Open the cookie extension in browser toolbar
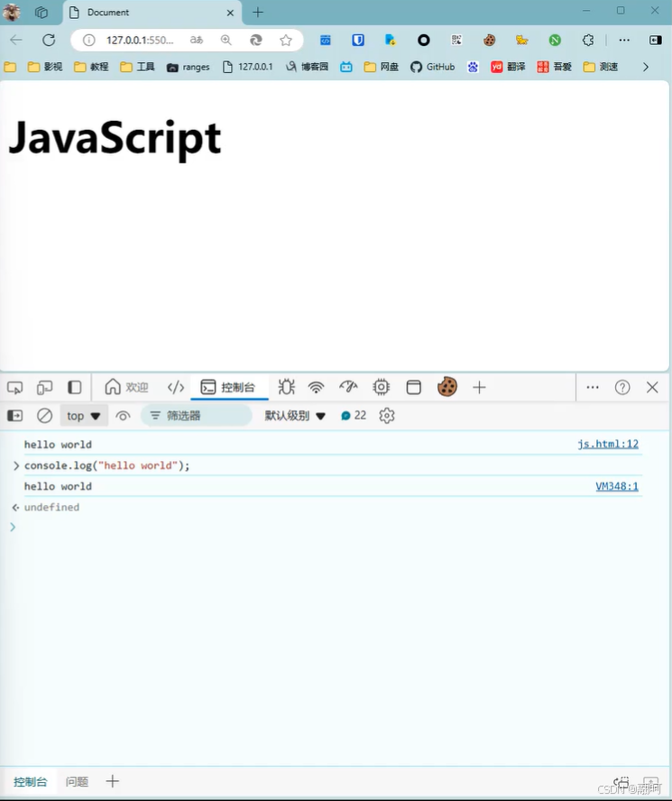The height and width of the screenshot is (801, 672). click(x=489, y=40)
